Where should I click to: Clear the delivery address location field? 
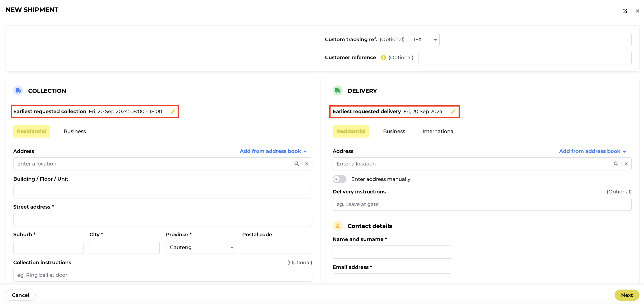point(626,164)
